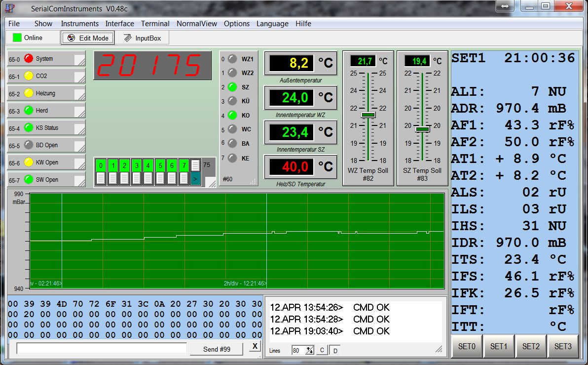Click the yellow Heizung LED indicator

point(29,93)
